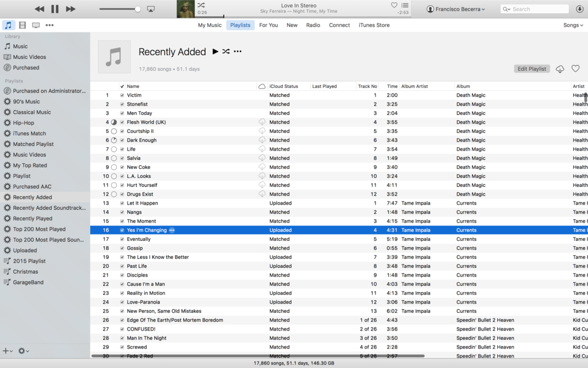Open the iTunes Store tab
The image size is (588, 368).
(x=374, y=25)
